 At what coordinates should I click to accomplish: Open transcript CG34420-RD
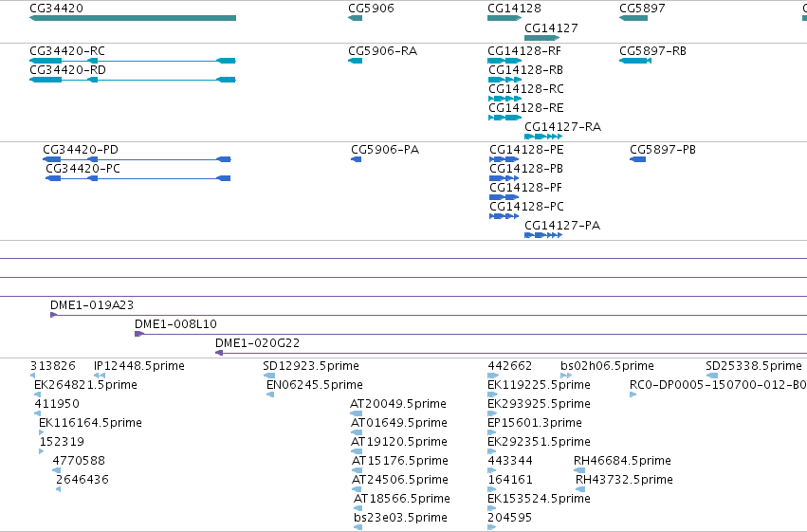click(x=133, y=80)
